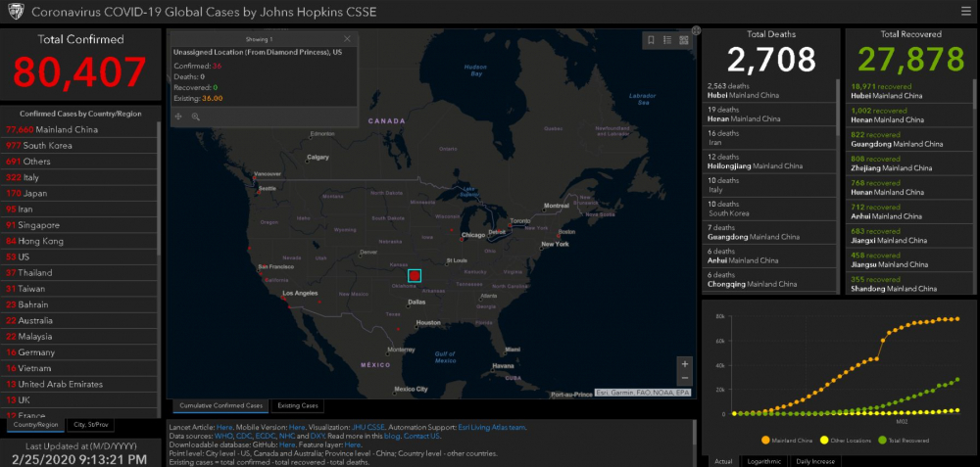
Task: Click Zhejiang row in recovered list
Action: click(x=909, y=163)
